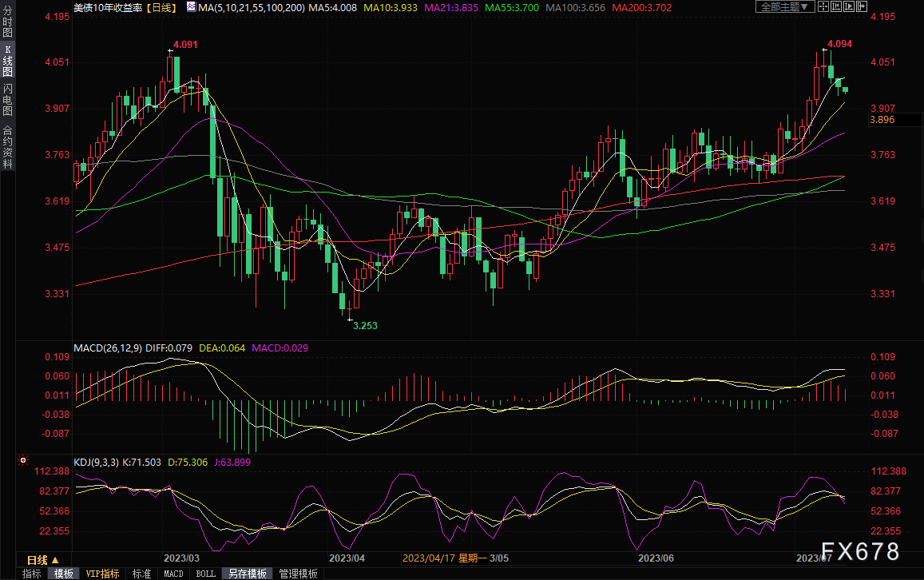
Task: Click the 4.091 high price marker
Action: 185,45
